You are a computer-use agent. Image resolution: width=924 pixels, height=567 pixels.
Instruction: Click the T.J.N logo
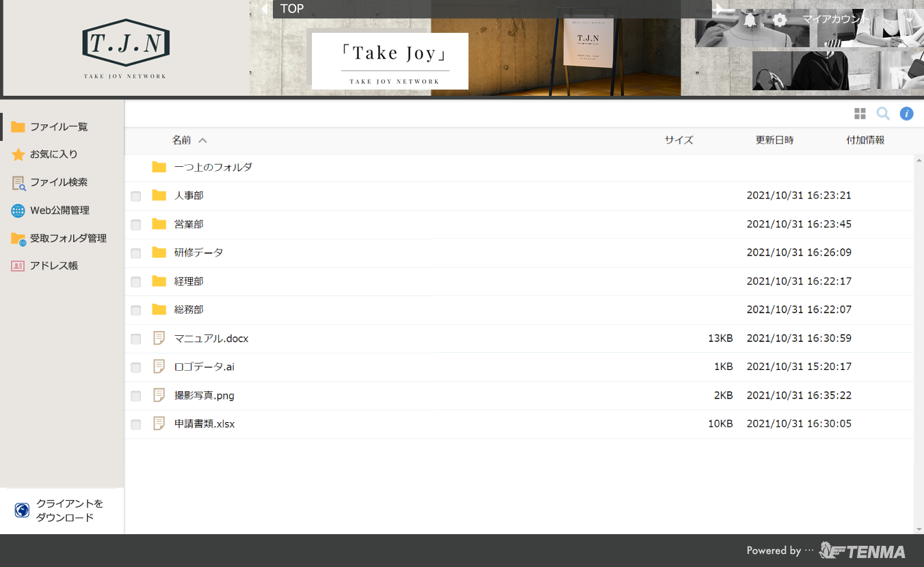pyautogui.click(x=125, y=48)
